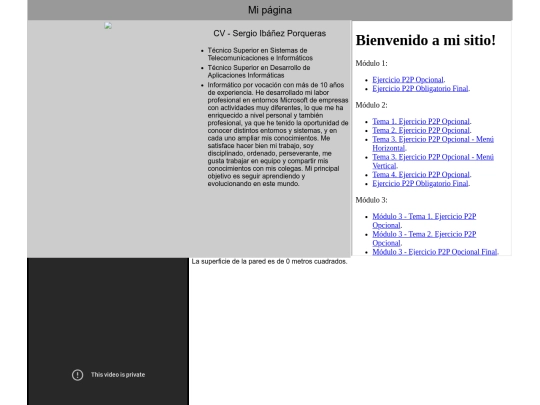Open Módulo 3 - Tema 2 exercise link

point(424,238)
